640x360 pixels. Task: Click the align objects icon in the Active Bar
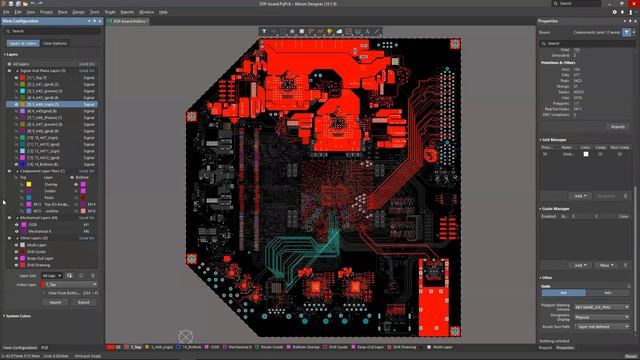292,31
